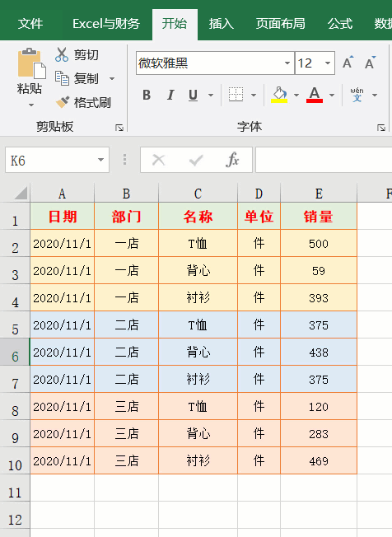Click the 格式刷 button label
Screen dimensions: 392x537
[92, 102]
